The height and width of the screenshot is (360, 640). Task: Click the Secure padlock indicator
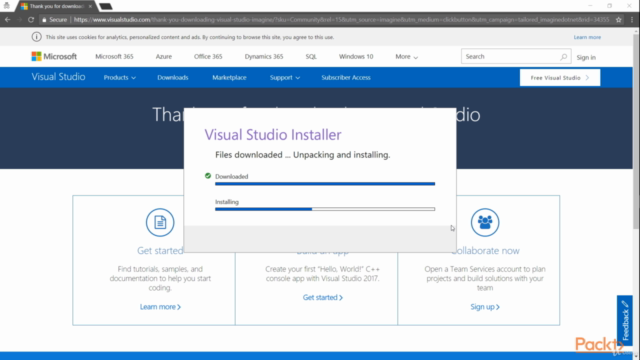coord(54,20)
